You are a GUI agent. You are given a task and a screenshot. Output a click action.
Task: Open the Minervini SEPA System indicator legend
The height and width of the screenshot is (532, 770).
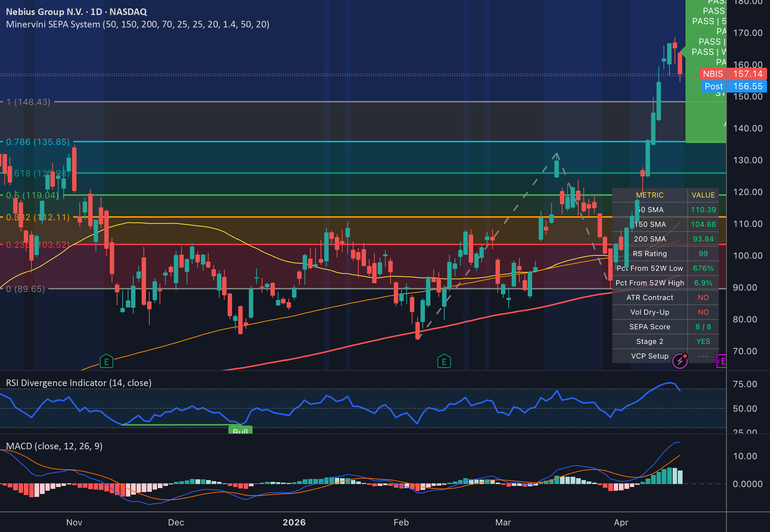point(138,25)
